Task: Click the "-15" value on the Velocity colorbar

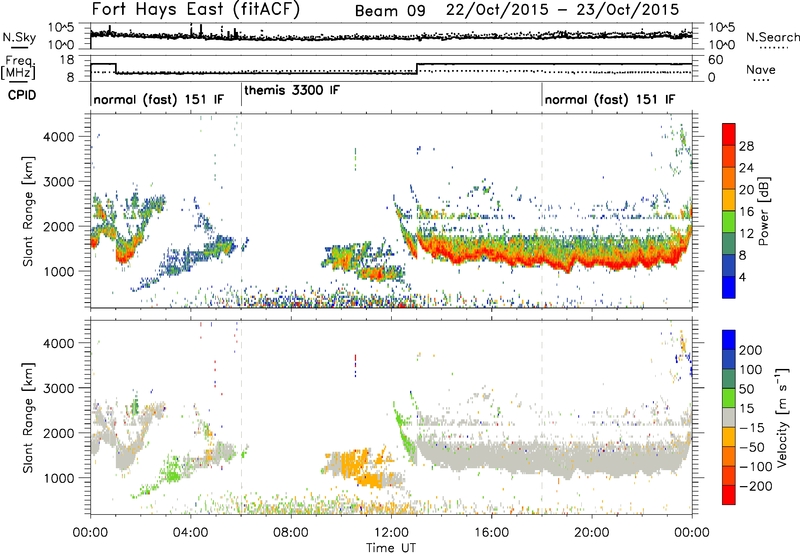Action: point(752,428)
